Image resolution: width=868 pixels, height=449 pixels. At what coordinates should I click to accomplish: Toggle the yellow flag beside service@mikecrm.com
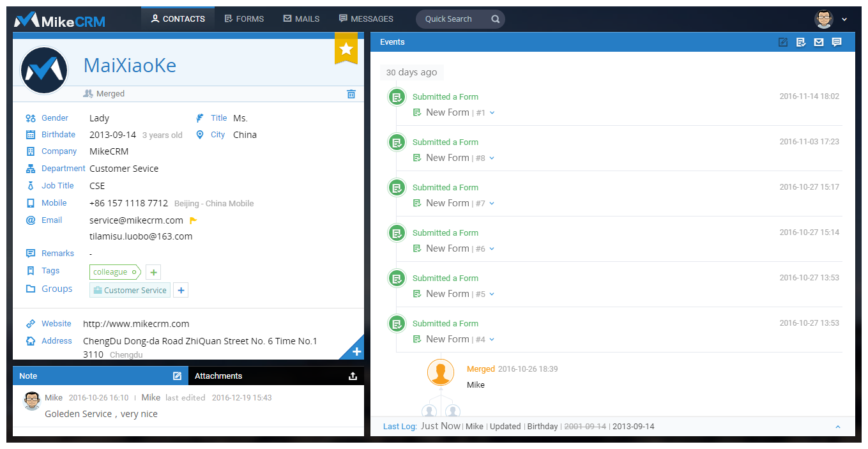pyautogui.click(x=194, y=220)
